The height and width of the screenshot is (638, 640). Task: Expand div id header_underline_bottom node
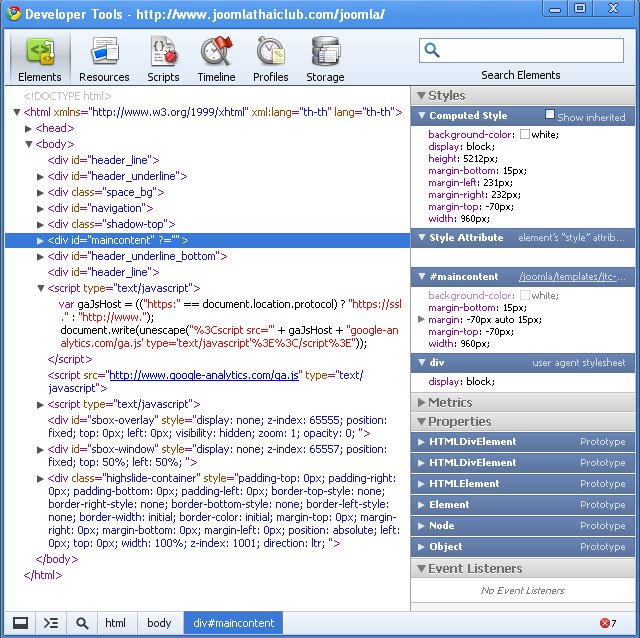tap(40, 257)
